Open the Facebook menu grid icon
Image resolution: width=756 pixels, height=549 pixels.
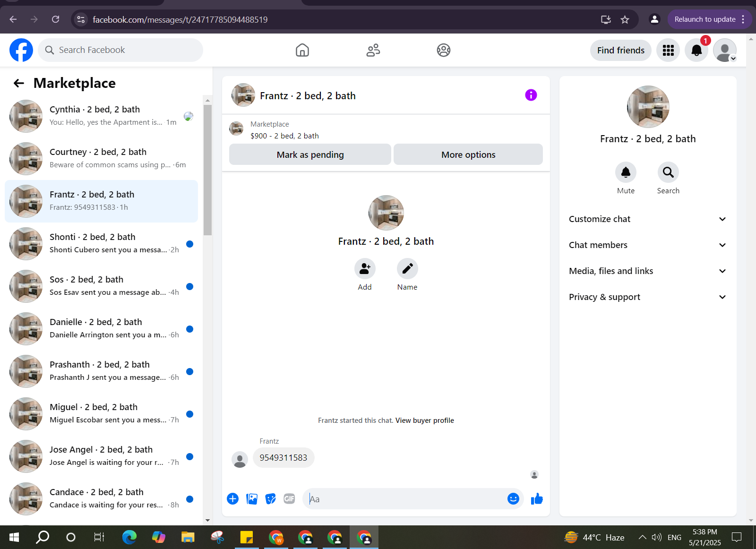[668, 50]
